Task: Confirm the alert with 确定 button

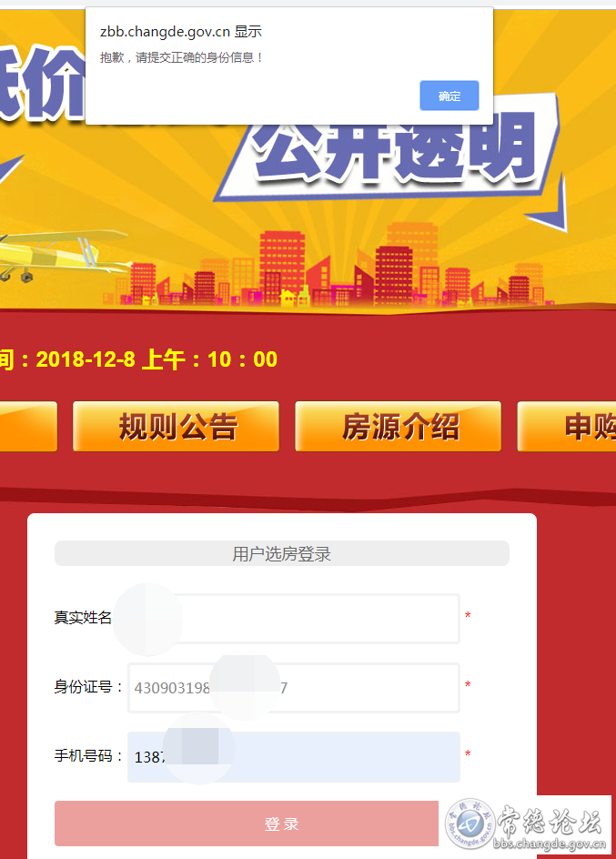Action: 449,96
